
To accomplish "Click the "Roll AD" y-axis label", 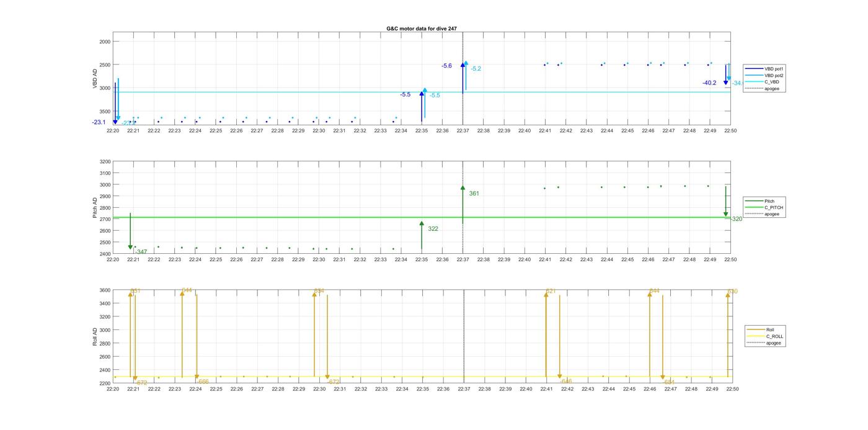I will coord(95,336).
